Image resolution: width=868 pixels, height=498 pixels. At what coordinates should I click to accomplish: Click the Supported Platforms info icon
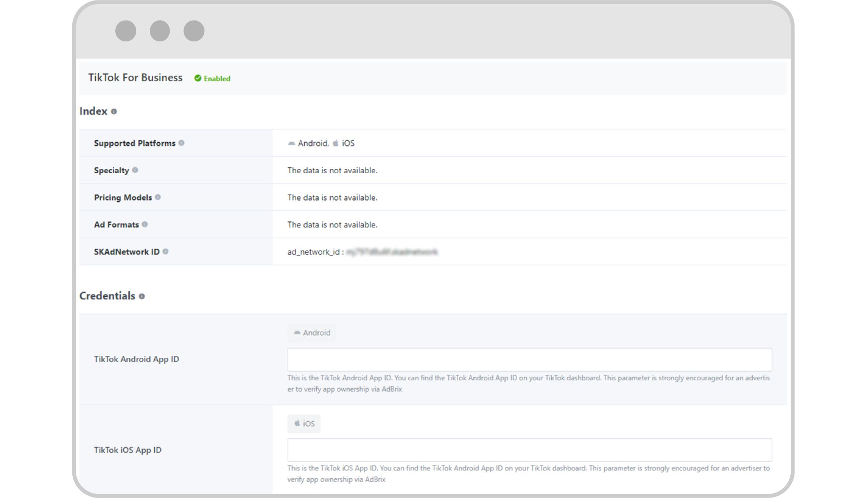[181, 143]
